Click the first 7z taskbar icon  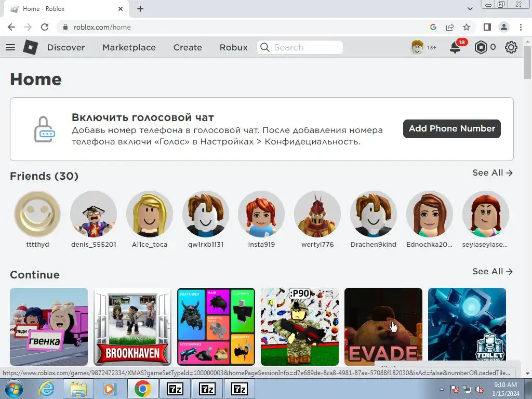(x=176, y=389)
